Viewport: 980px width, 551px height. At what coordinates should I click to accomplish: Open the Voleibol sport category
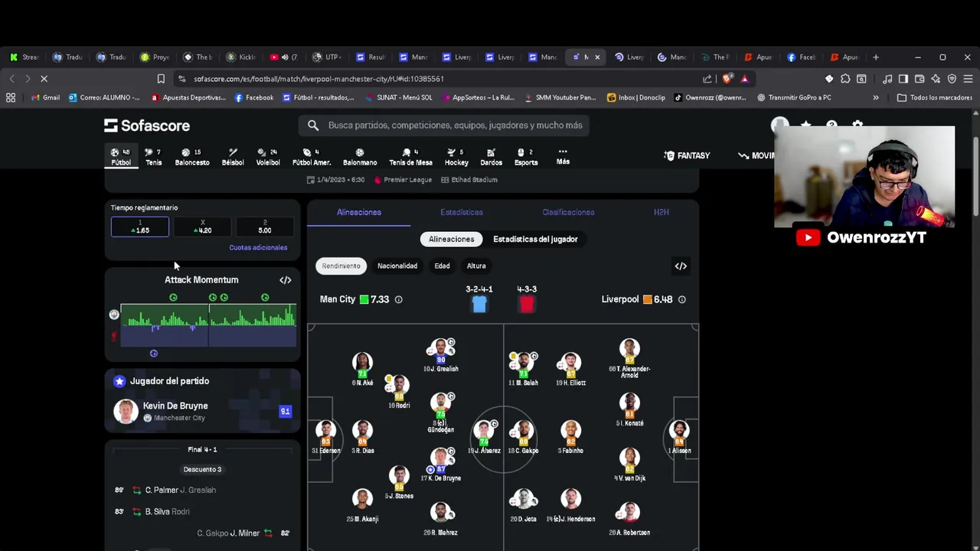268,157
